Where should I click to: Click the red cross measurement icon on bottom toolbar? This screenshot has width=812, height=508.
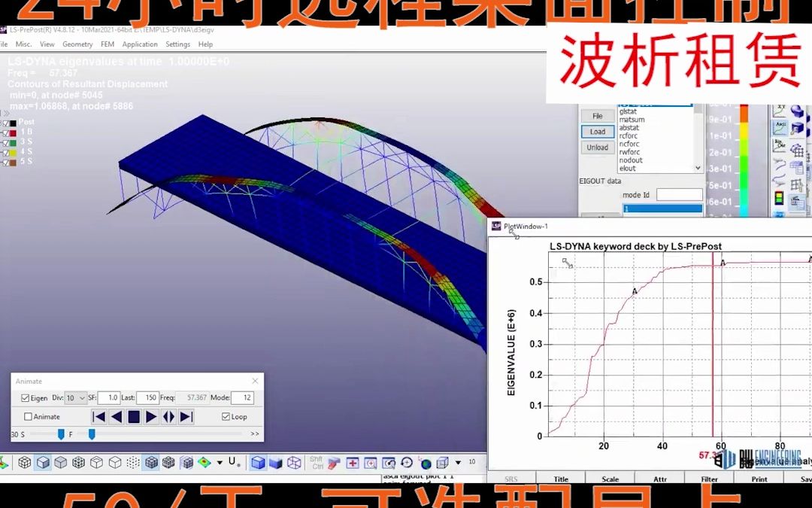click(352, 463)
